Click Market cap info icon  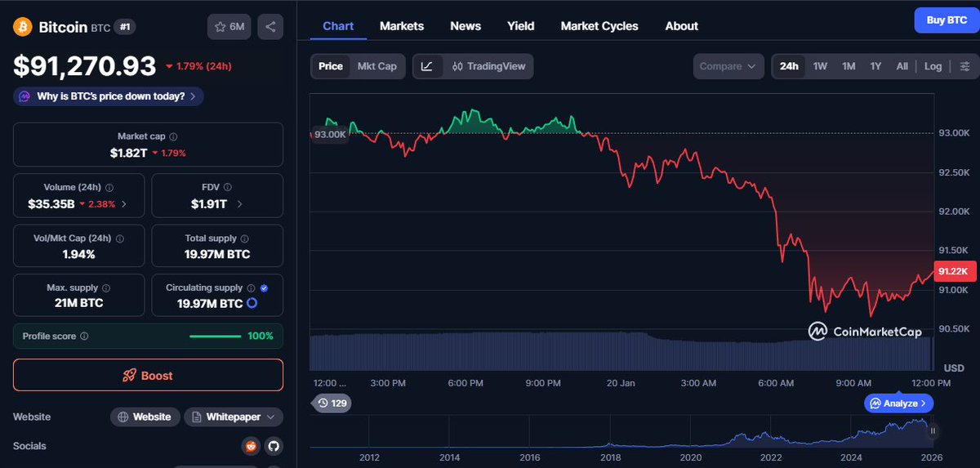click(172, 137)
